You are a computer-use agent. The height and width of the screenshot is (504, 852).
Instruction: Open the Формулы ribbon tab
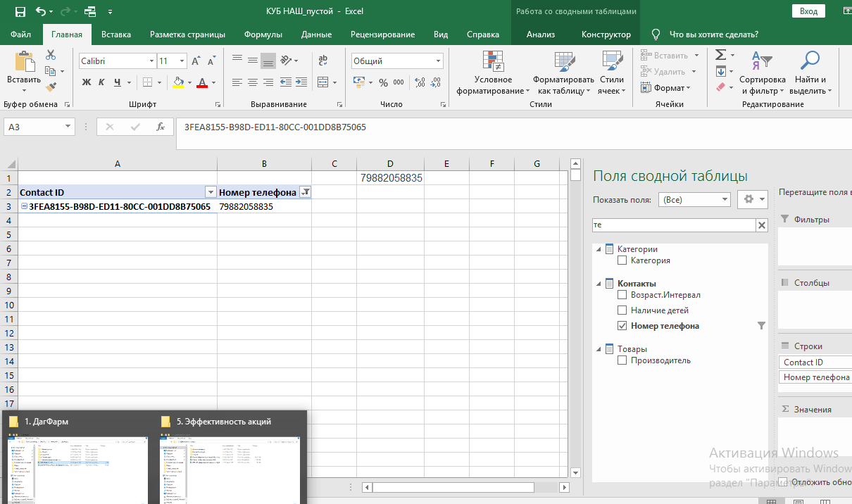263,34
